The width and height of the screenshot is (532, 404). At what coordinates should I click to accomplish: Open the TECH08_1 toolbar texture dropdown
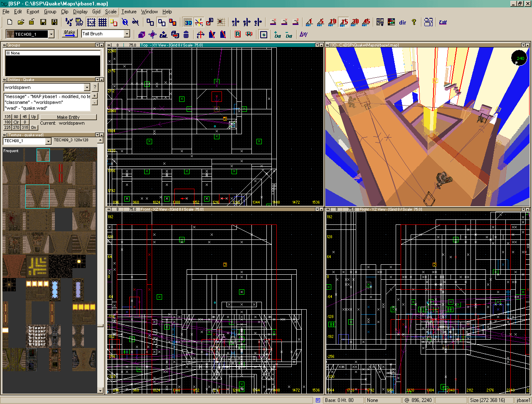51,34
